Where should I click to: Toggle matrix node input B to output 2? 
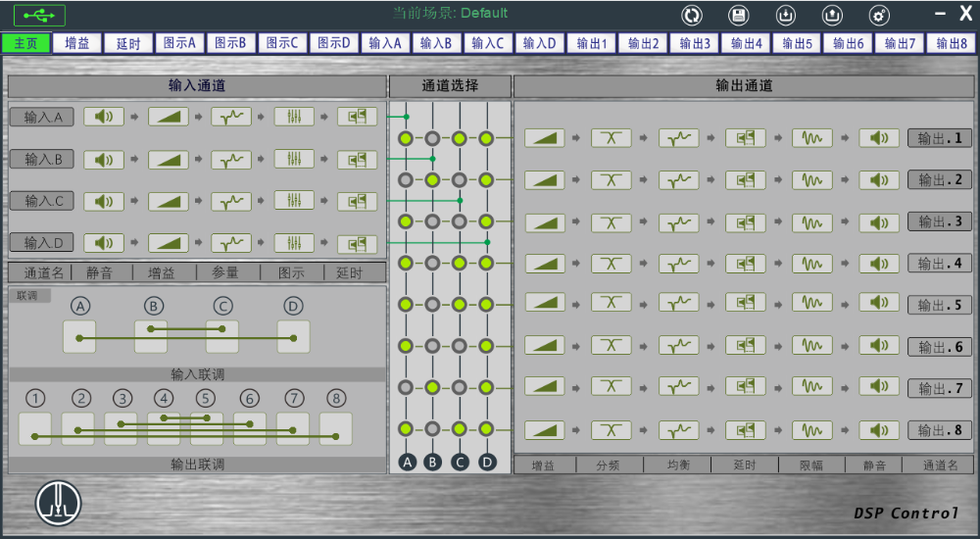point(432,179)
